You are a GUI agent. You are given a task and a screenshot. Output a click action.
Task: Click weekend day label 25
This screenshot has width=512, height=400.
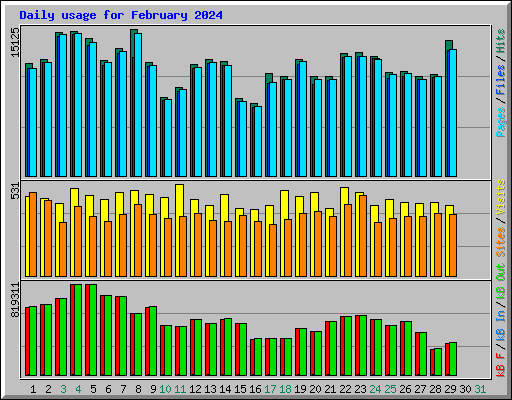390,389
